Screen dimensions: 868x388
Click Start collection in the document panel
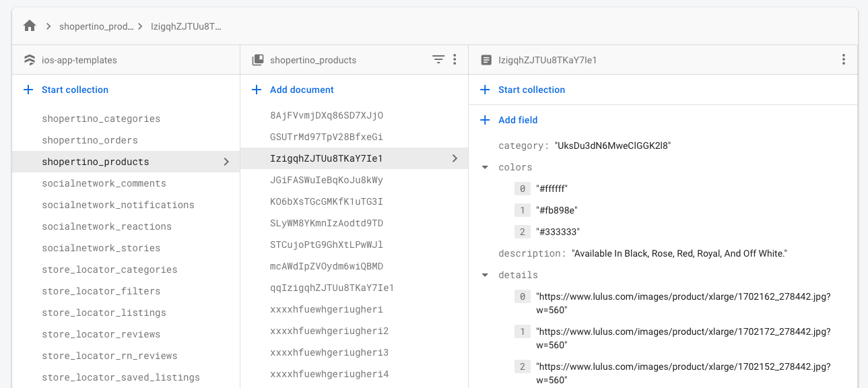point(531,90)
